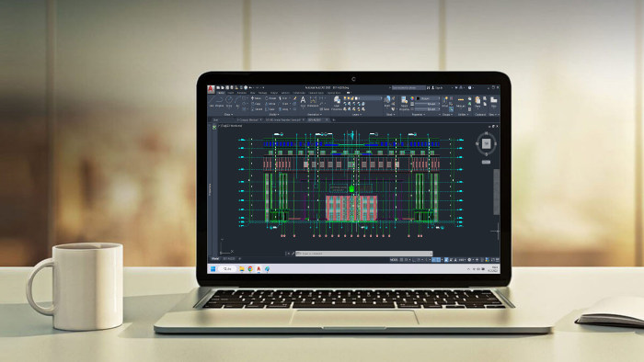Select the Dimension annotation tool
Viewport: 644px width, 362px height.
(313, 102)
